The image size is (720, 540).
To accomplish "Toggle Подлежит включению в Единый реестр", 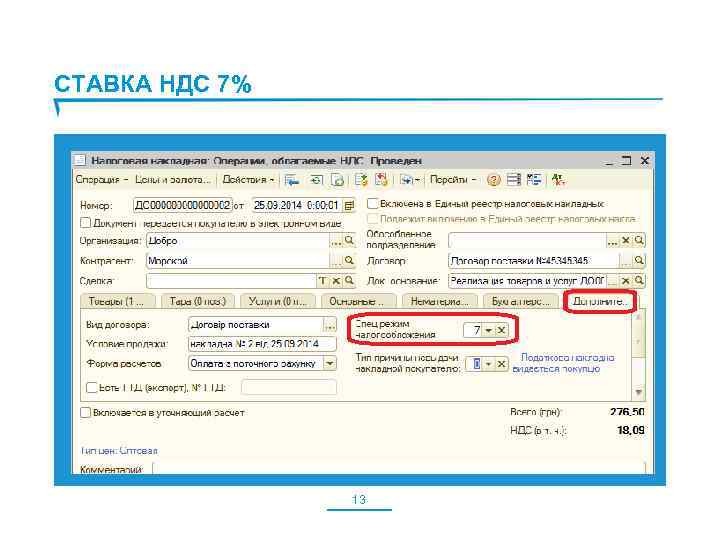I will [x=372, y=219].
